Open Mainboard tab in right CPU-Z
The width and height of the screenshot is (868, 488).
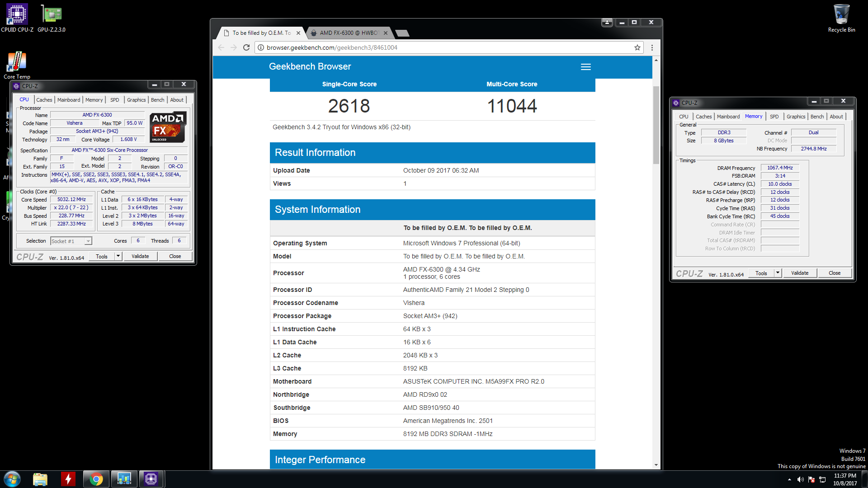[x=728, y=117]
